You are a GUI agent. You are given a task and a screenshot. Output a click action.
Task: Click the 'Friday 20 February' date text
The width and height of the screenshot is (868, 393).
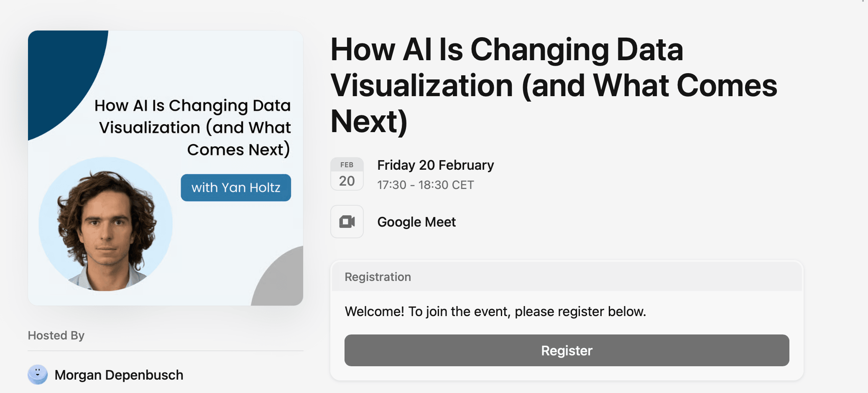pyautogui.click(x=435, y=165)
